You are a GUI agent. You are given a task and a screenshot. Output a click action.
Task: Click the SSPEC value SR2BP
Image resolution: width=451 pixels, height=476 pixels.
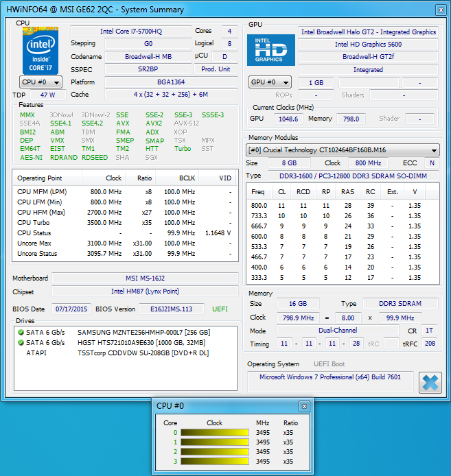click(x=148, y=69)
